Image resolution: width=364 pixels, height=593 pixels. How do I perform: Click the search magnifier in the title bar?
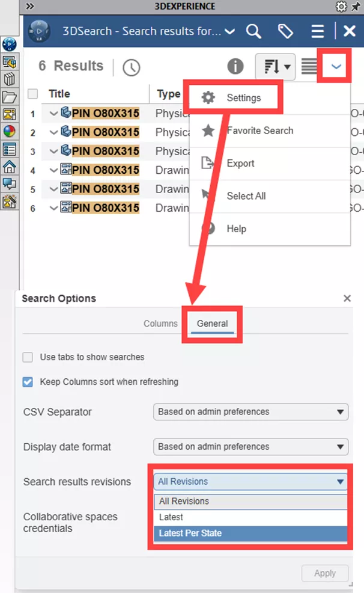pos(253,31)
